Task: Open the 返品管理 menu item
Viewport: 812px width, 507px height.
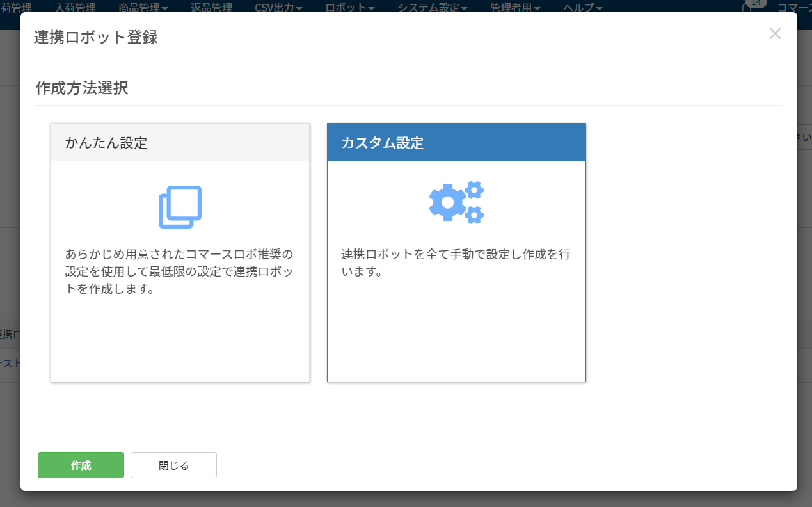Action: [211, 8]
